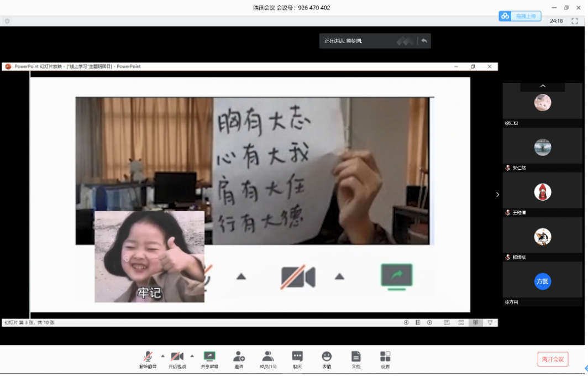Viewport: 588px width, 377px height.
Task: Enter full screen mode via corner icon
Action: (575, 21)
